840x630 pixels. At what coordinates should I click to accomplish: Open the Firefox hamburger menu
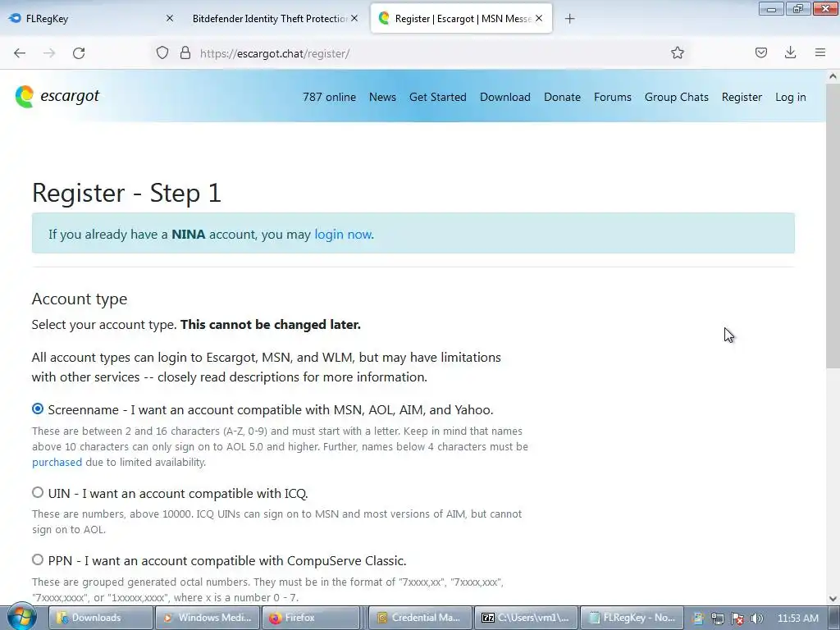[x=820, y=52]
